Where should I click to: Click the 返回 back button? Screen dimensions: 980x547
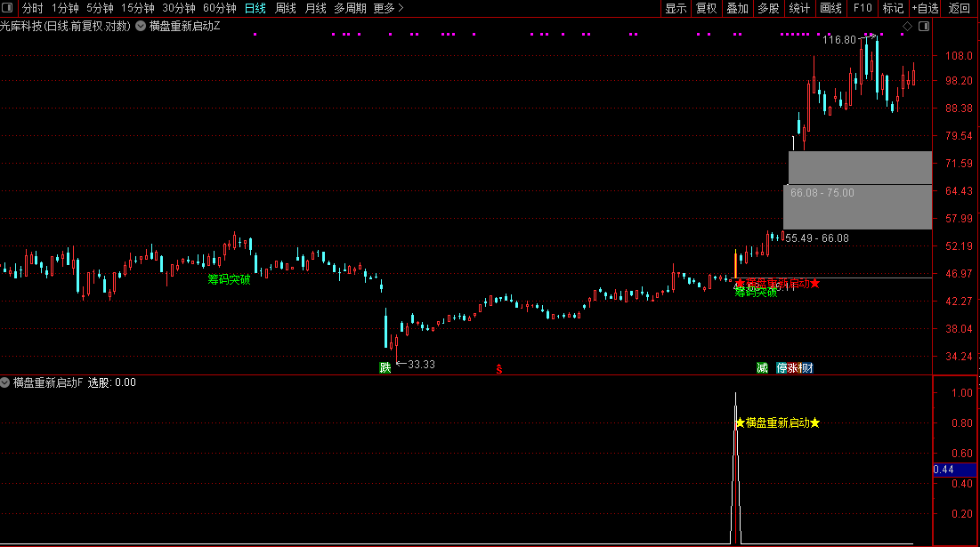(960, 8)
